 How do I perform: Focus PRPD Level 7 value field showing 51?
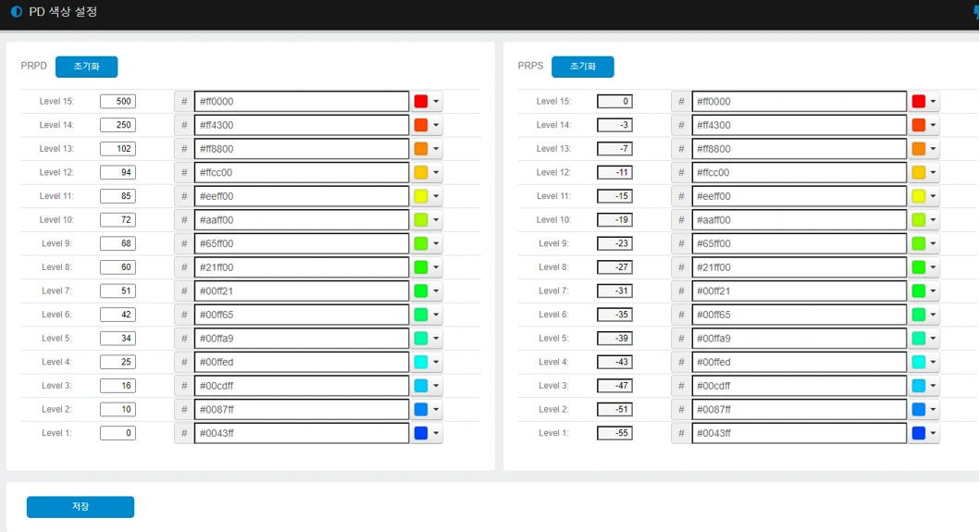pyautogui.click(x=118, y=291)
